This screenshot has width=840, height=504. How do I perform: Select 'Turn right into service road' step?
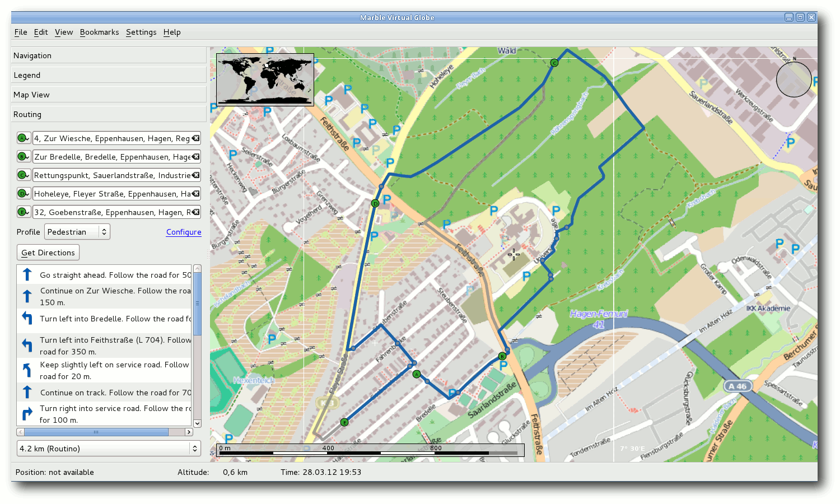pos(105,414)
